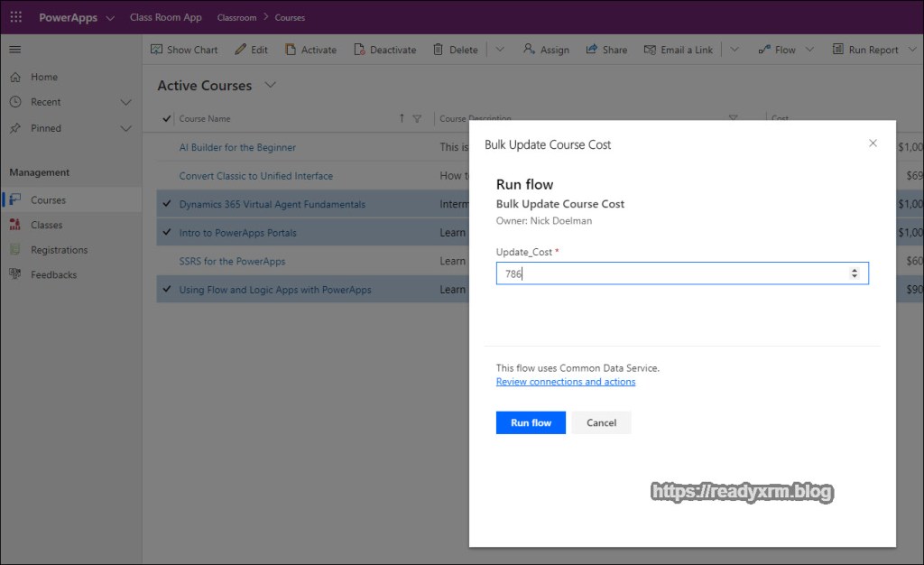Open the Flow dropdown arrow
924x565 pixels.
[x=809, y=50]
